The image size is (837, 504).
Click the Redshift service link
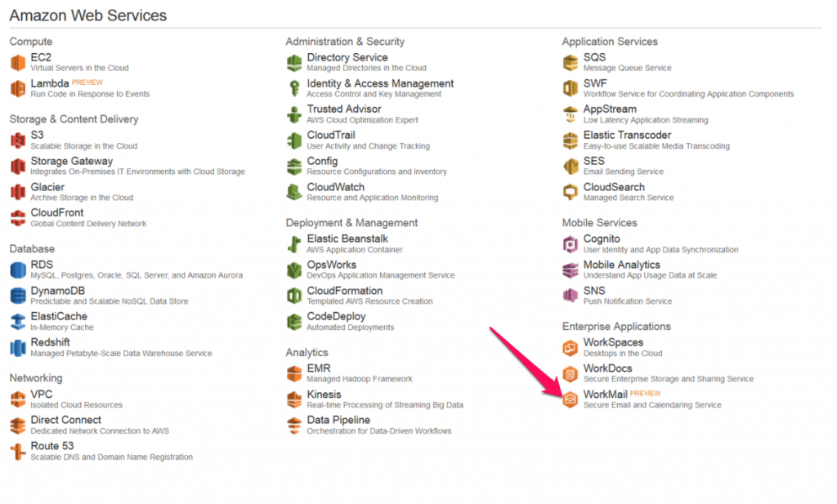point(50,342)
